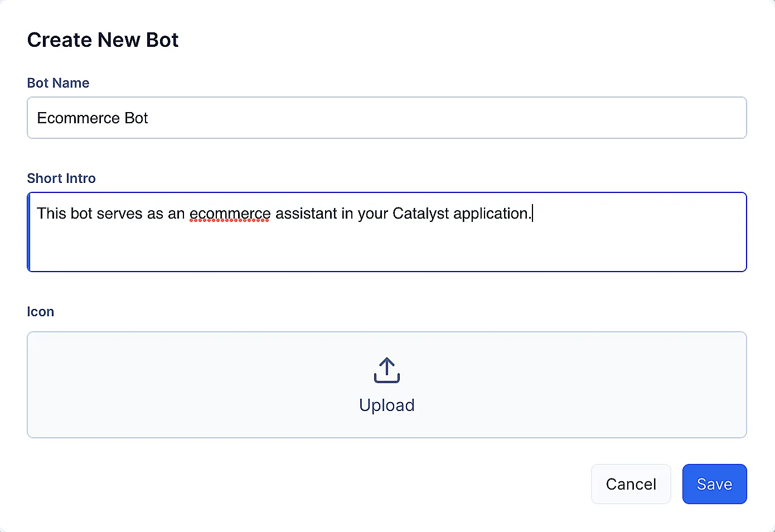Place cursor on "This" in Short Intro
This screenshot has width=775, height=532.
tap(51, 214)
